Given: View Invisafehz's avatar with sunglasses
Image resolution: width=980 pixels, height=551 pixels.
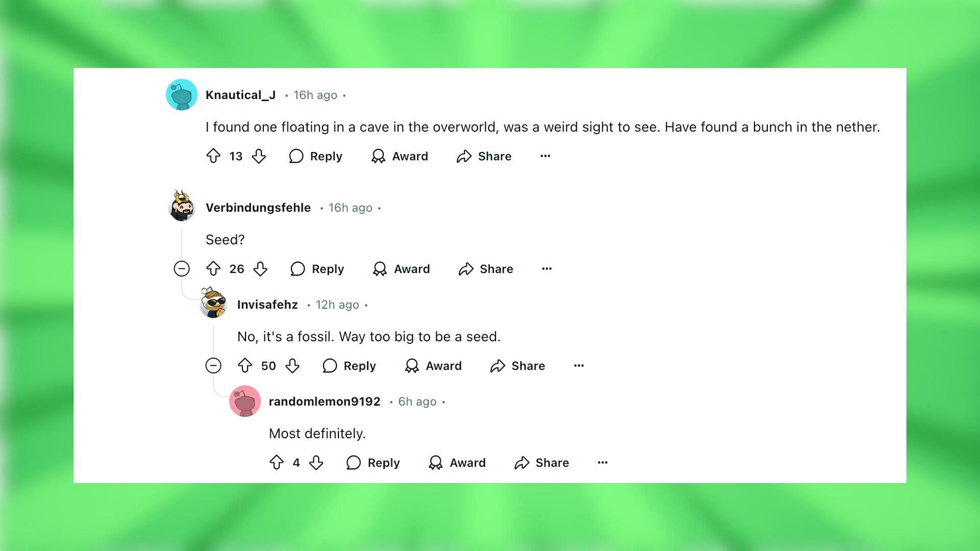Looking at the screenshot, I should (213, 303).
